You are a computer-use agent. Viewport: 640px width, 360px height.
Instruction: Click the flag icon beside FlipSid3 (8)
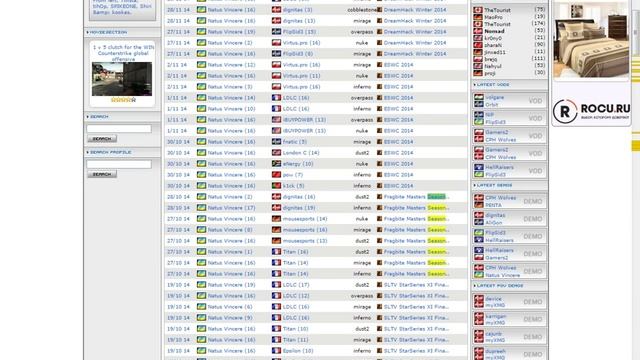(276, 53)
